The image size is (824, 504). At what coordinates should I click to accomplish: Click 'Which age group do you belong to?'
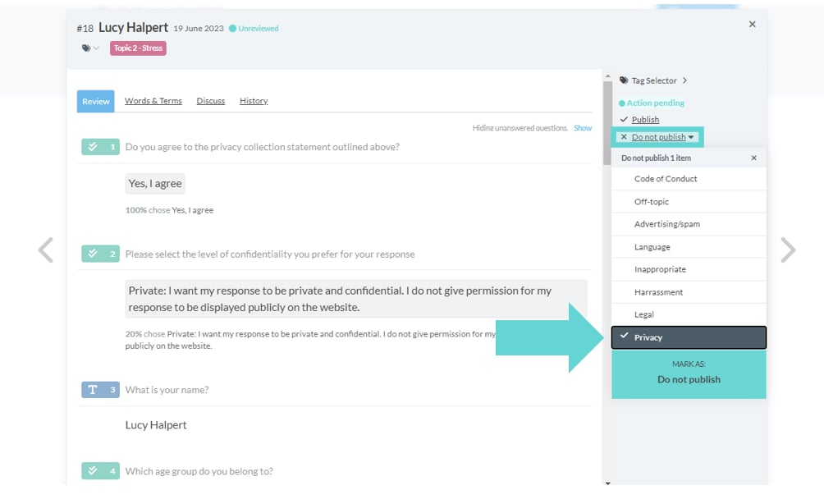click(x=199, y=471)
